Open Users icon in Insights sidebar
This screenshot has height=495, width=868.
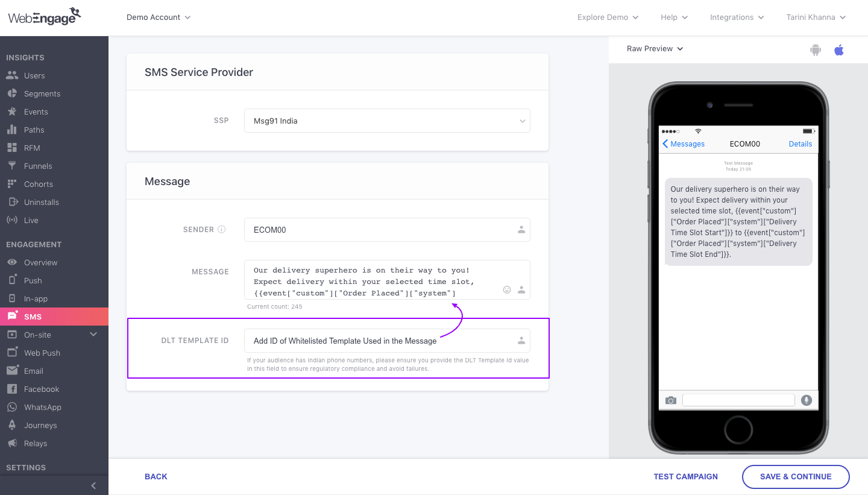click(x=12, y=75)
